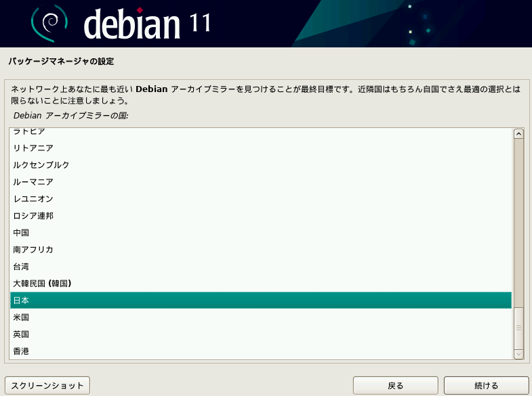
Task: Click the Debian swirl logo
Action: [x=49, y=23]
